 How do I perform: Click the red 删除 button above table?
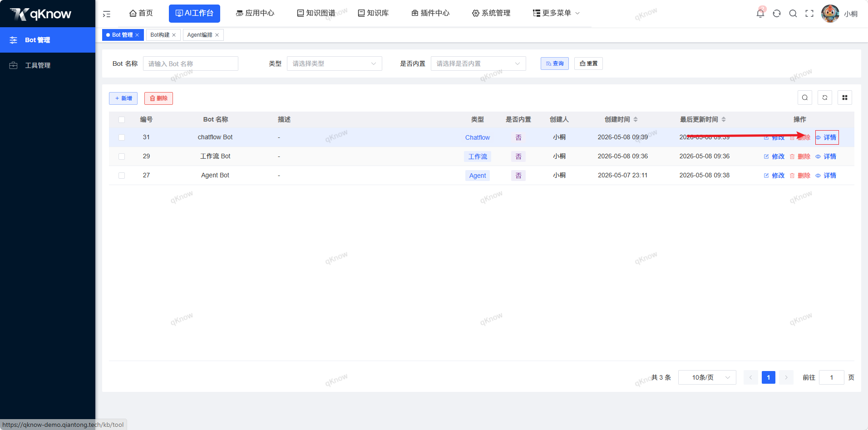tap(158, 98)
